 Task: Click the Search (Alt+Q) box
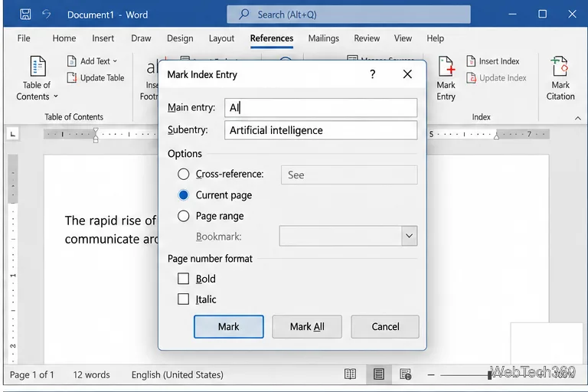click(x=349, y=15)
